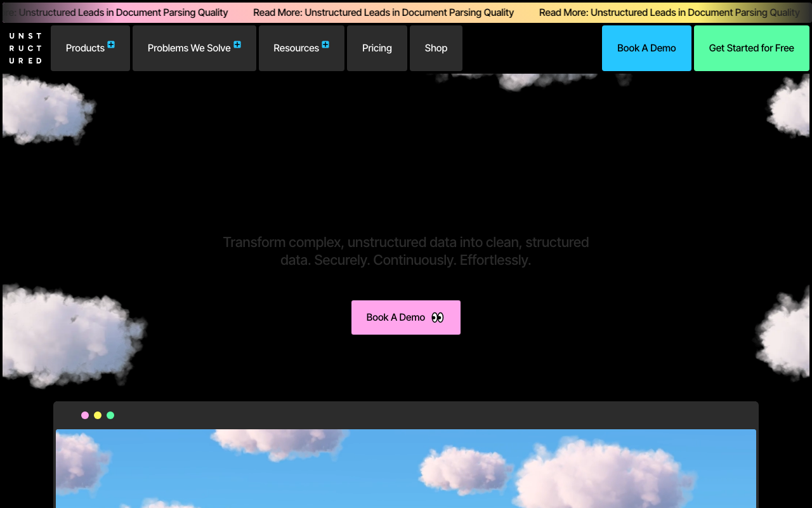812x508 pixels.
Task: Open the centered Read More banner link
Action: 384,13
